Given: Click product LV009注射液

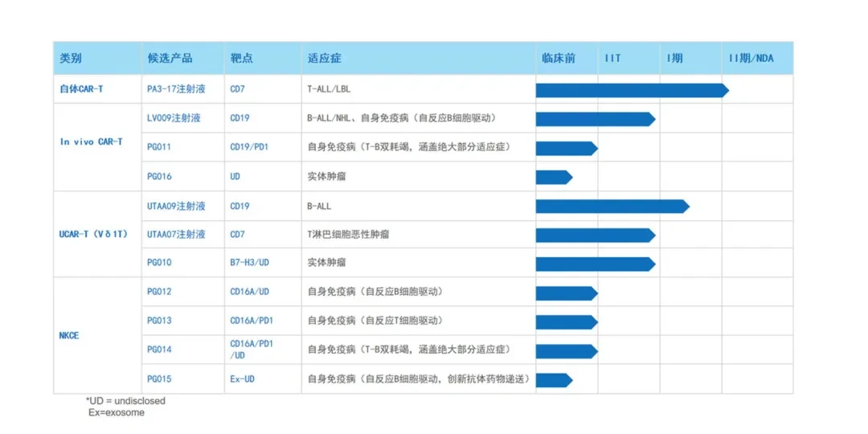Looking at the screenshot, I should click(174, 117).
